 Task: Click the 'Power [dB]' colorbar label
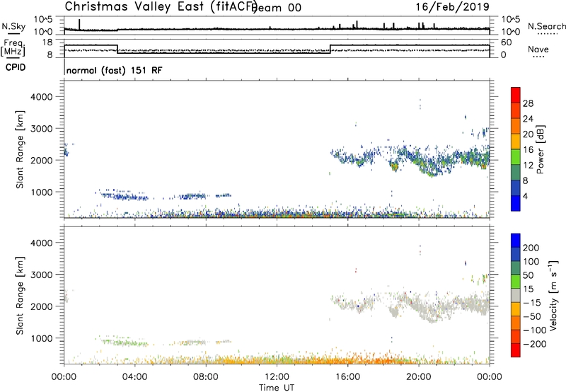tap(540, 149)
